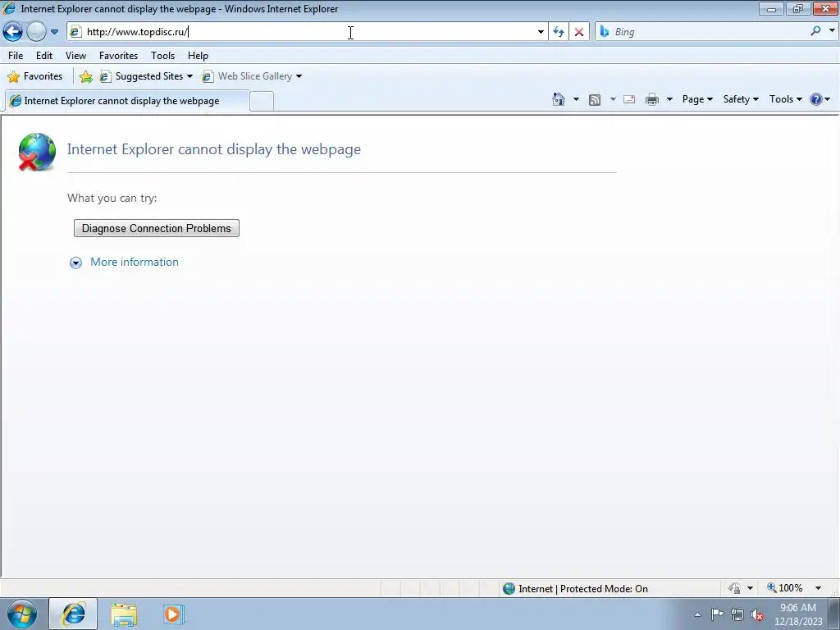The height and width of the screenshot is (630, 840).
Task: Click the Stop loading red X icon
Action: coord(579,32)
